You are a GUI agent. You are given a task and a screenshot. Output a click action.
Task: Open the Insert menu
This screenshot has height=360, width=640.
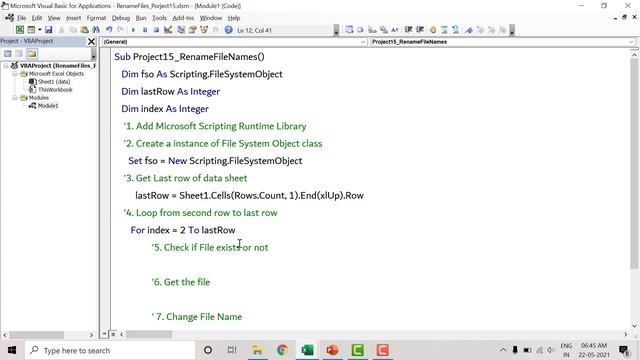click(73, 18)
